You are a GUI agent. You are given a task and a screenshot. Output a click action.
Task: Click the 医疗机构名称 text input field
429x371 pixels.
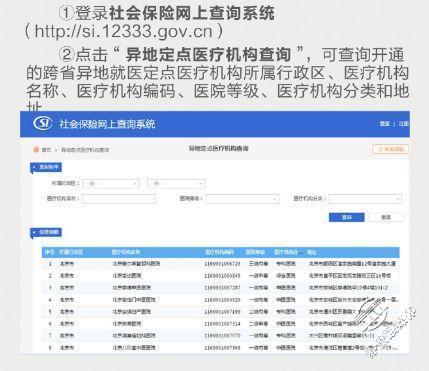(x=119, y=199)
